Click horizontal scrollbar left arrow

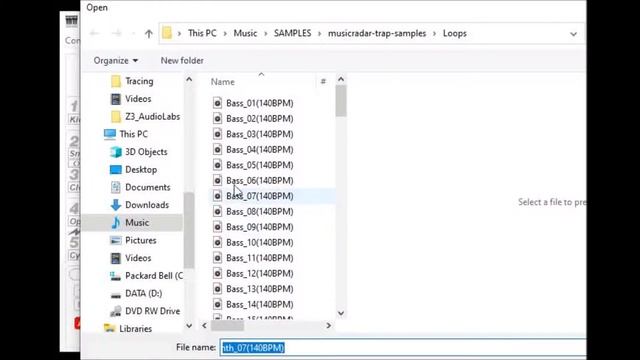coord(204,326)
